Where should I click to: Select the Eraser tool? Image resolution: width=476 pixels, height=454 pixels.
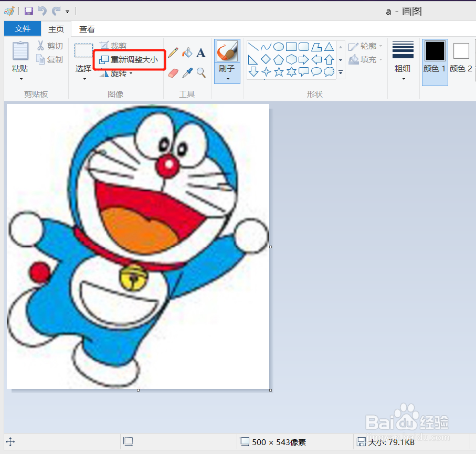pyautogui.click(x=173, y=73)
